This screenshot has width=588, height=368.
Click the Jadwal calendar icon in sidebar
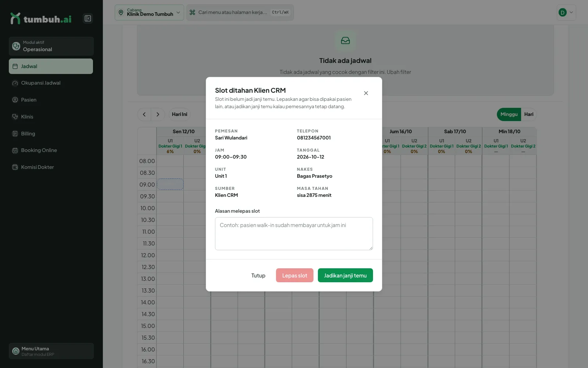click(x=15, y=66)
